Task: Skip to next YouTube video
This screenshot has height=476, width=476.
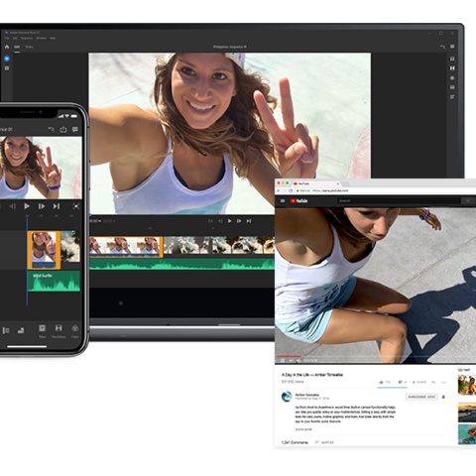Action: pos(291,360)
